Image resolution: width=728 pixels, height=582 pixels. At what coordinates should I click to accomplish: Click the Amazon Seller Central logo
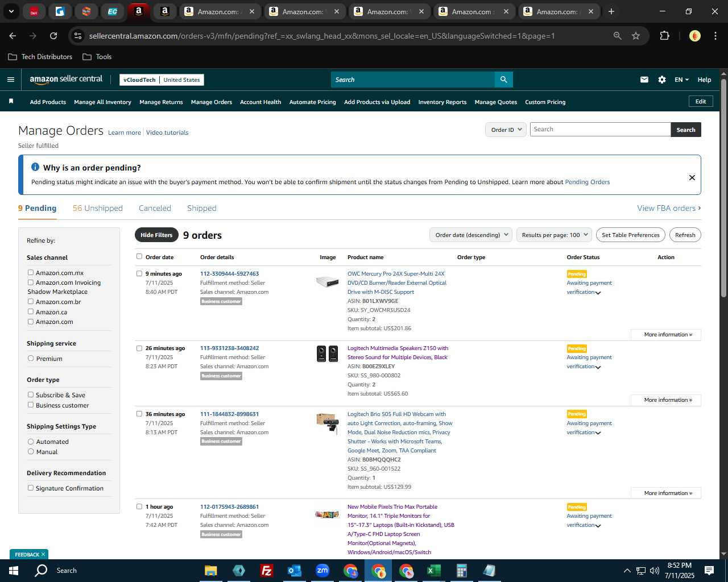[x=66, y=80]
